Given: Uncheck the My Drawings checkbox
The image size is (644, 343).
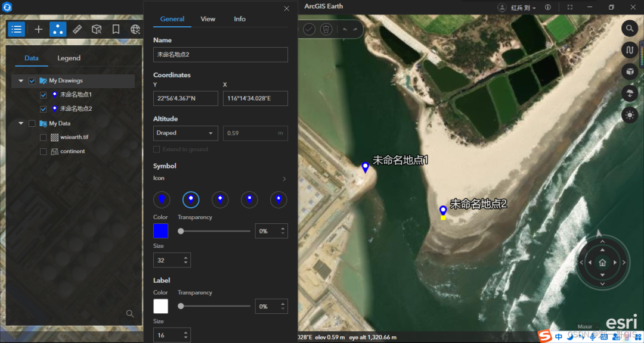Looking at the screenshot, I should pyautogui.click(x=32, y=81).
